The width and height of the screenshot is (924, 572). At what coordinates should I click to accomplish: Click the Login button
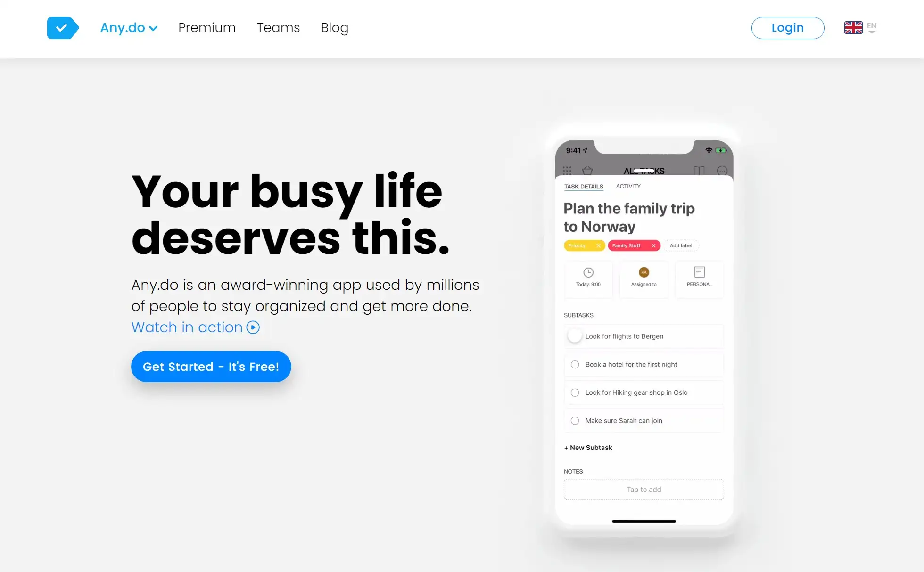pos(787,28)
